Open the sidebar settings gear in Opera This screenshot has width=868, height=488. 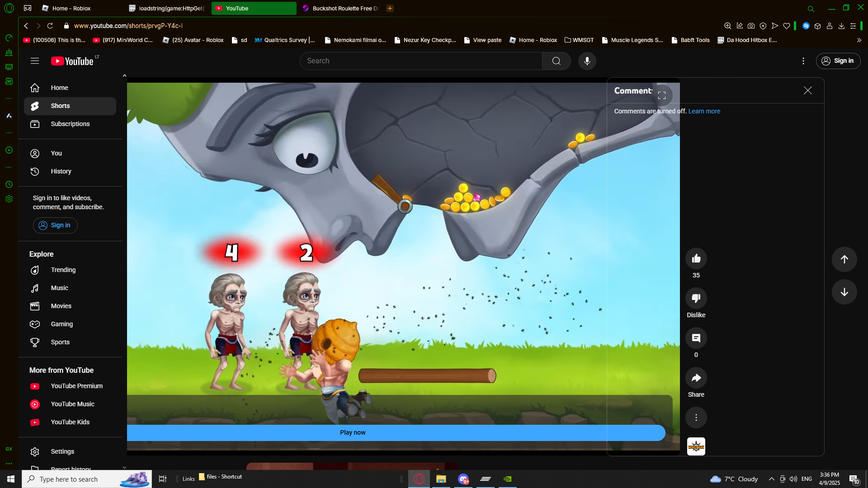click(9, 199)
